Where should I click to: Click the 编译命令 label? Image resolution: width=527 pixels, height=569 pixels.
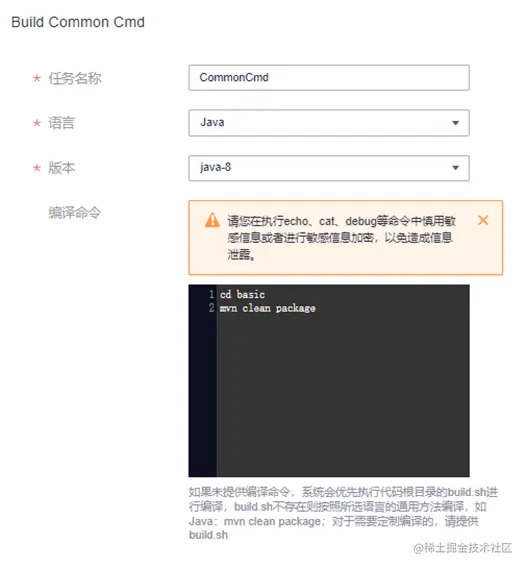coord(75,213)
